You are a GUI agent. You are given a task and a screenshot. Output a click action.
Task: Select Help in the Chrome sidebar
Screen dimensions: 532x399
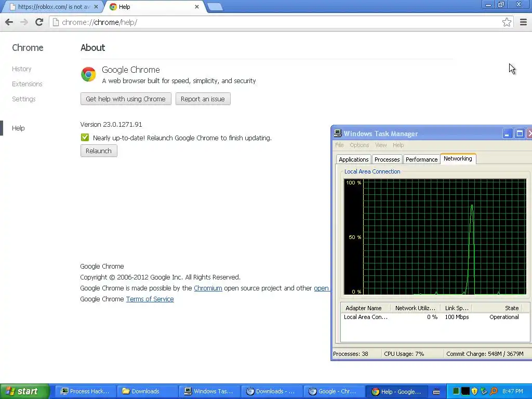[18, 128]
